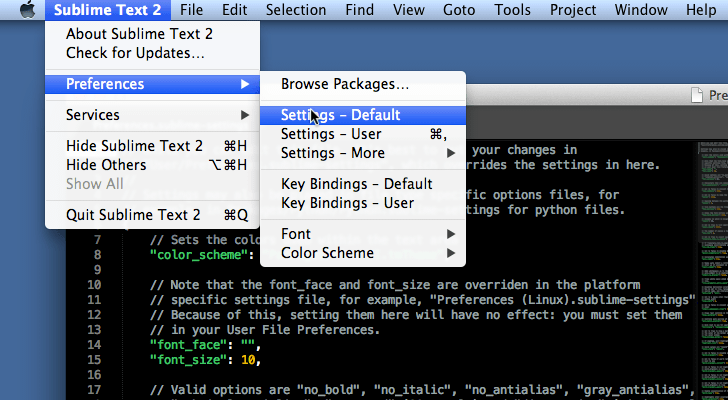Open Settings – Default

click(x=363, y=115)
